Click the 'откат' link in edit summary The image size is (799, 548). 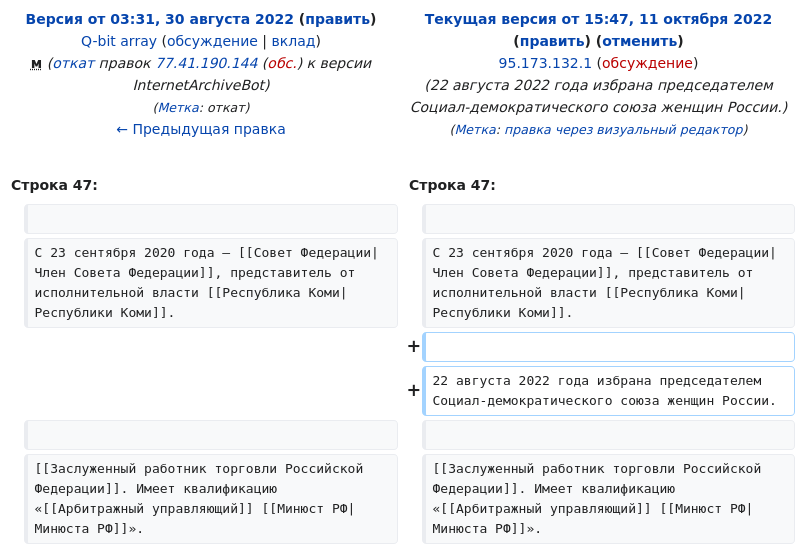pyautogui.click(x=74, y=63)
